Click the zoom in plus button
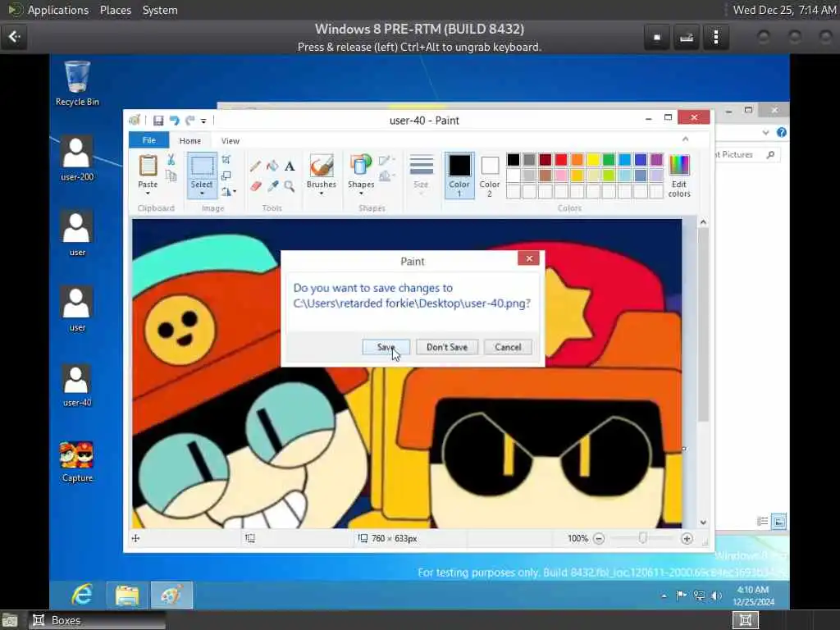This screenshot has width=840, height=630. 687,538
